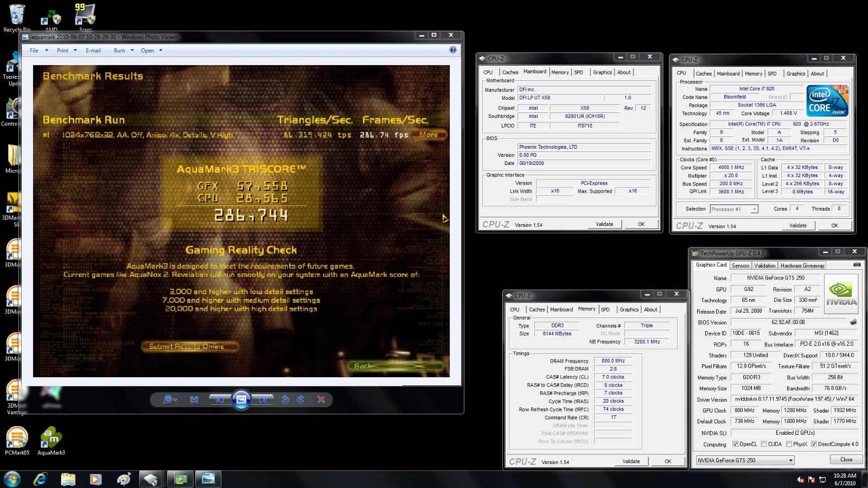The height and width of the screenshot is (488, 868).
Task: Click Validate in the CPU-Z Memory window
Action: [631, 461]
